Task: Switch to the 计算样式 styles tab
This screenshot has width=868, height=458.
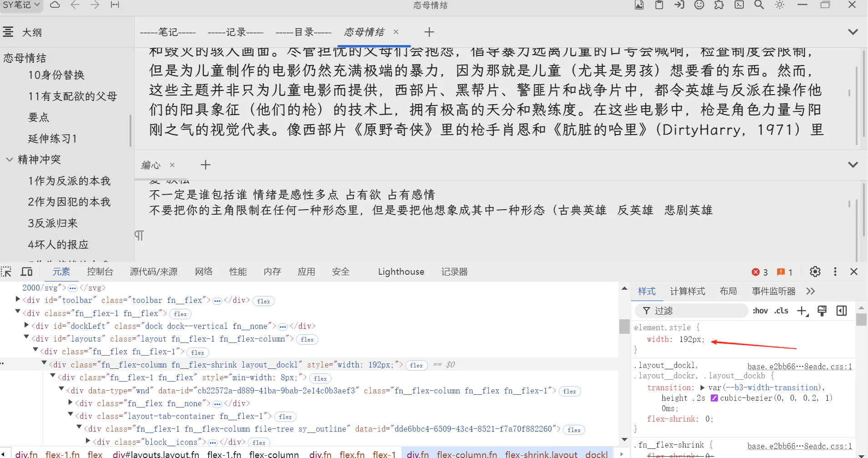Action: point(687,291)
